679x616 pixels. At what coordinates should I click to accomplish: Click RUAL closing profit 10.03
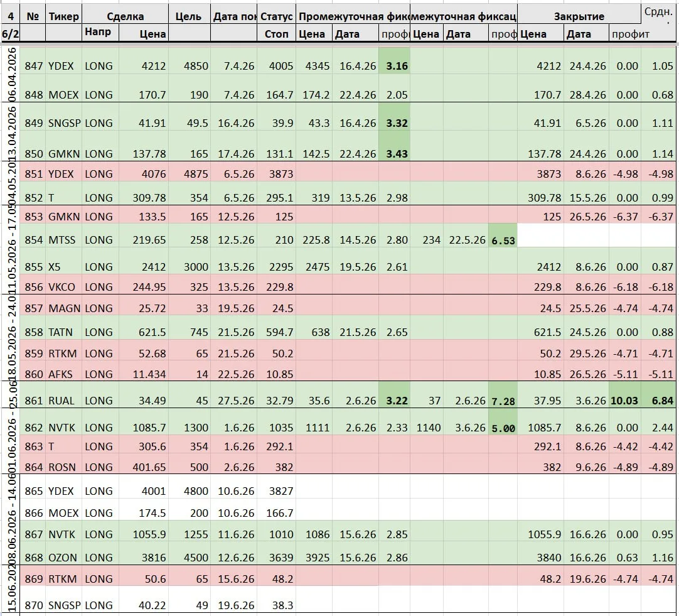point(625,401)
